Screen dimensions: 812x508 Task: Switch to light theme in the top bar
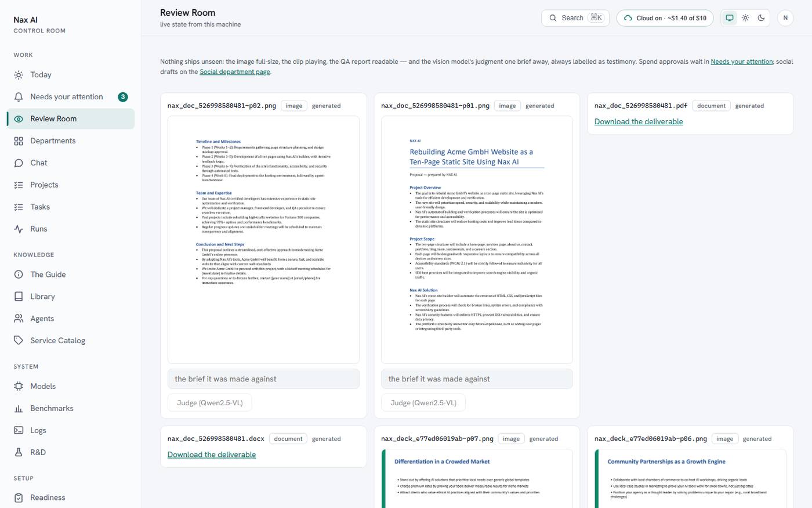click(745, 18)
